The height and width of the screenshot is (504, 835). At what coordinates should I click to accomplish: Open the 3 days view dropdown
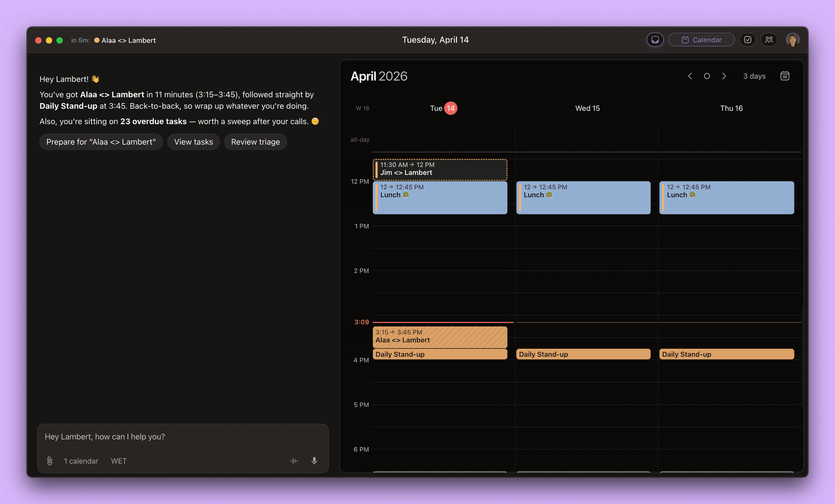click(754, 76)
